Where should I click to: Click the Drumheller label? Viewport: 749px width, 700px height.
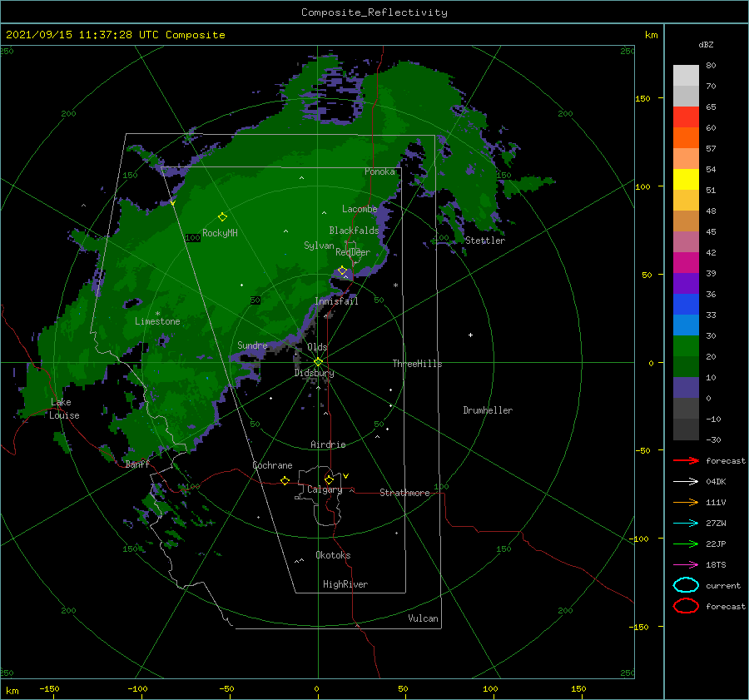[x=488, y=410]
